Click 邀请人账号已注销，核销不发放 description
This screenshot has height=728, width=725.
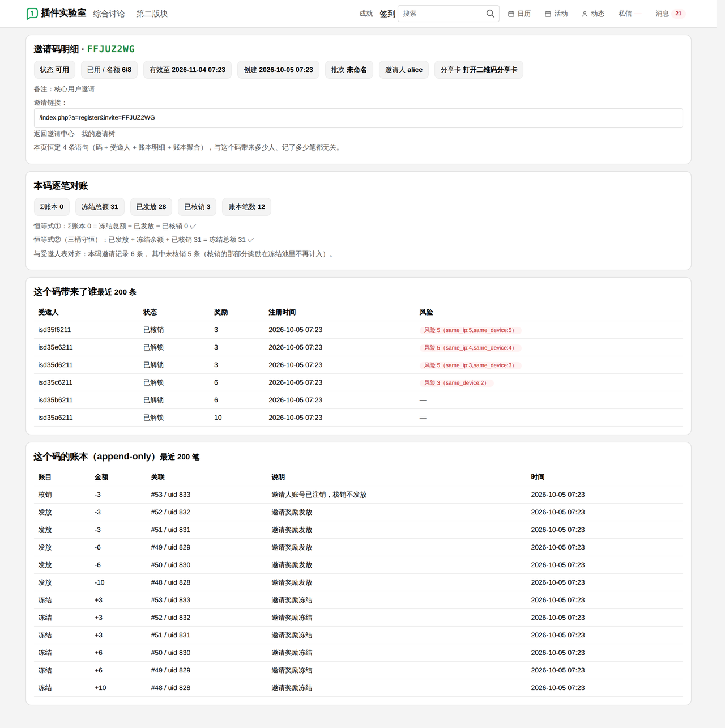click(319, 495)
